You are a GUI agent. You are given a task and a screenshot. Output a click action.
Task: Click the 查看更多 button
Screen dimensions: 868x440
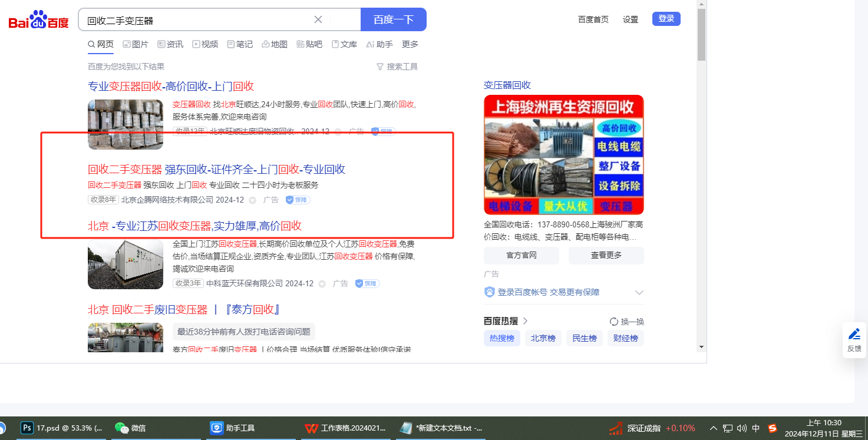pyautogui.click(x=606, y=256)
